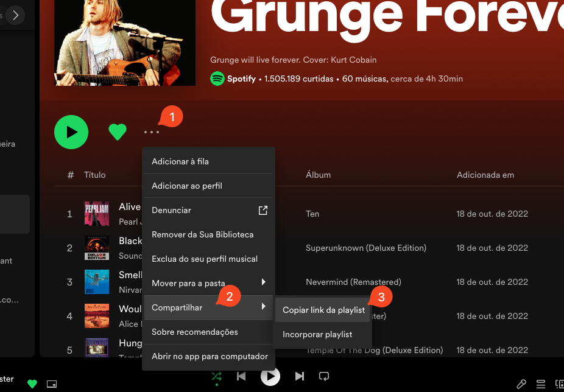Screen dimensions: 564x392
Task: Click the Pearl Jam album cover thumbnail
Action: coord(97,214)
